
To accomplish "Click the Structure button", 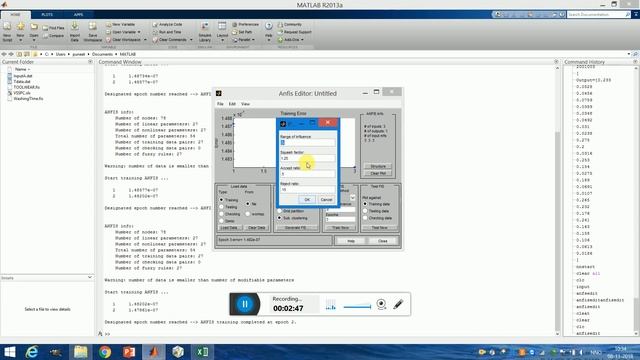I will [378, 166].
